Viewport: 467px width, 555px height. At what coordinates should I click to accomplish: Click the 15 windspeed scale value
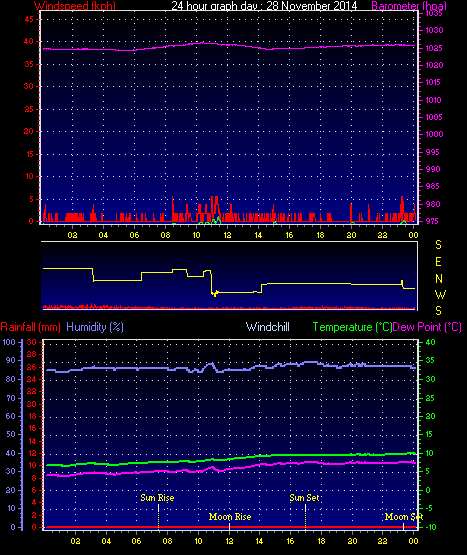coord(29,154)
